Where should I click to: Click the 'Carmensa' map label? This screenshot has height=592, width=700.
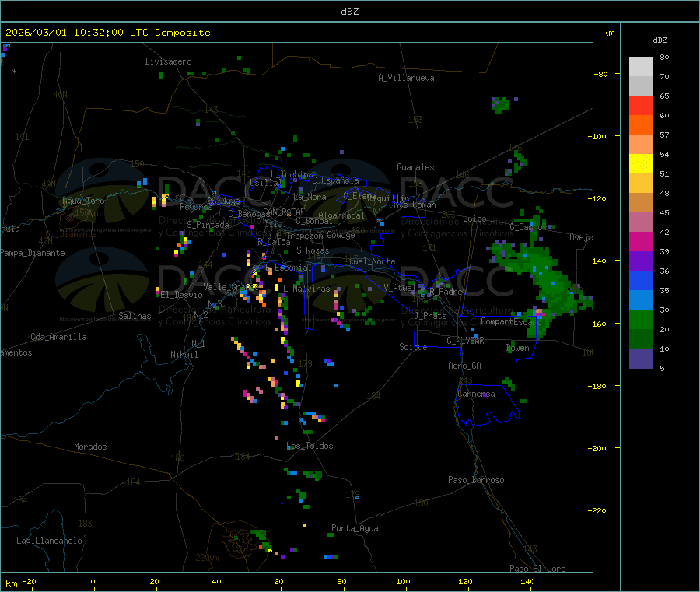[x=476, y=394]
